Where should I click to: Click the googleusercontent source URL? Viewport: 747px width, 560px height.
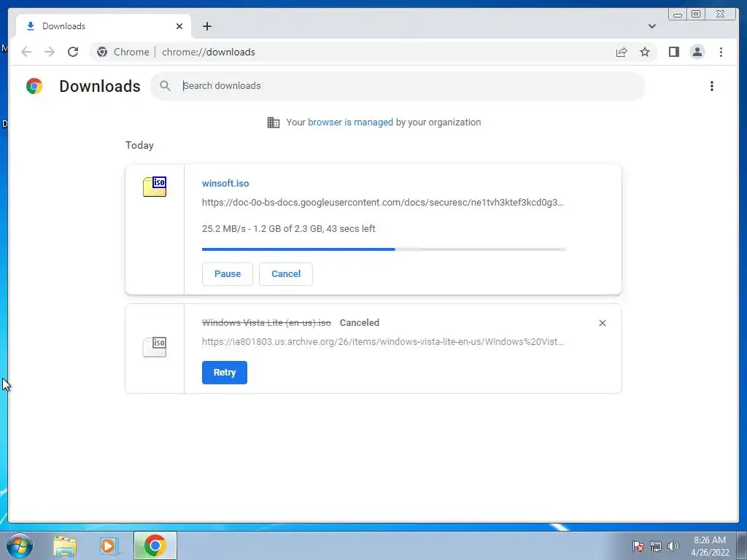click(382, 203)
